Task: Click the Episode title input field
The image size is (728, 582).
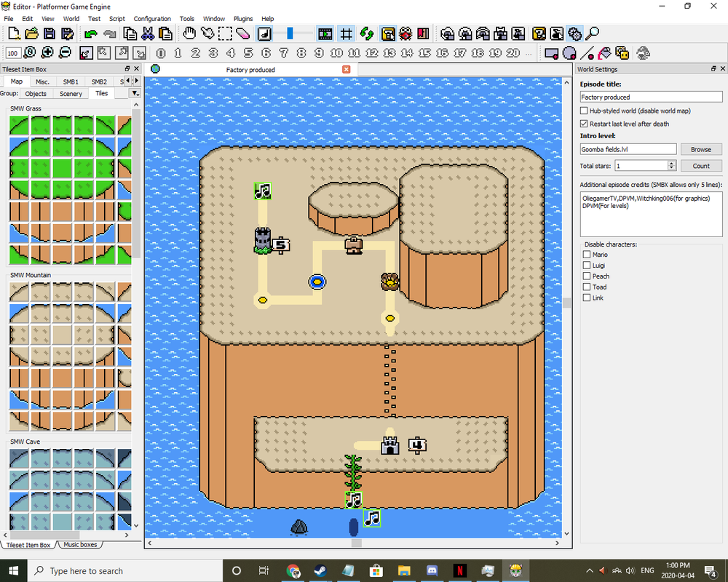Action: point(651,97)
